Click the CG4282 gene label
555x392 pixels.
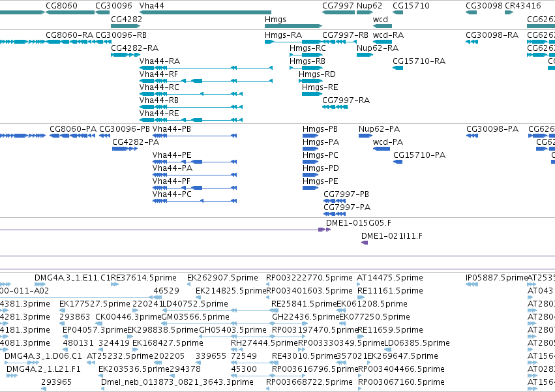(127, 19)
